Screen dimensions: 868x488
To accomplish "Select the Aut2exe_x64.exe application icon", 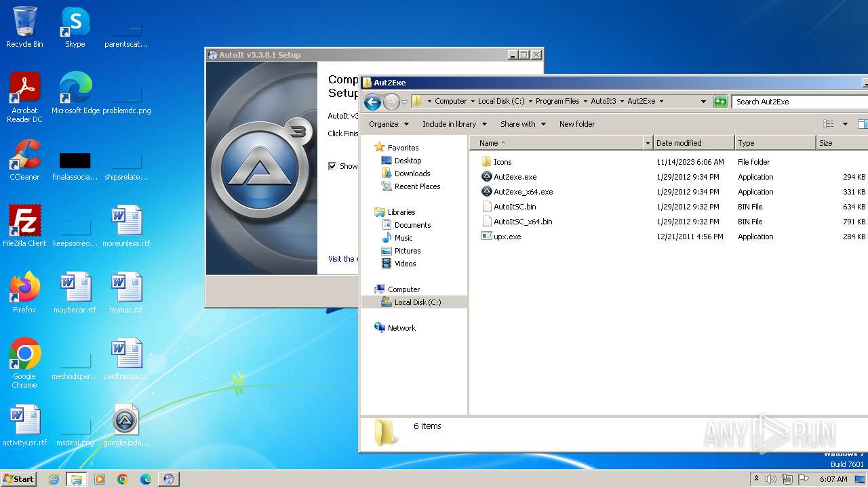I will click(x=486, y=192).
